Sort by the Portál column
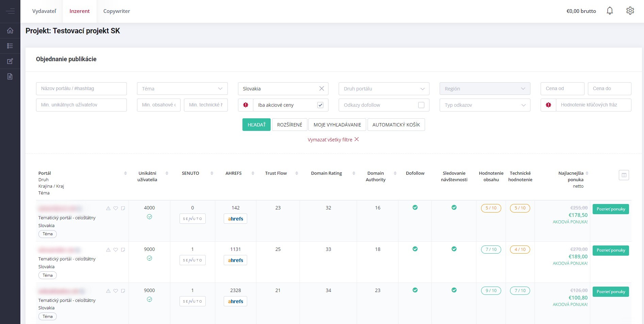 click(x=125, y=173)
